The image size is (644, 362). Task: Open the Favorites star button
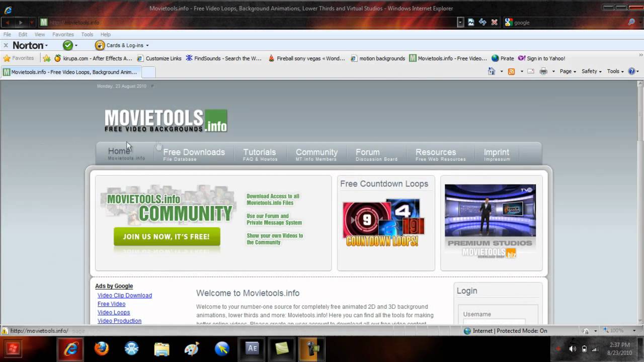19,58
